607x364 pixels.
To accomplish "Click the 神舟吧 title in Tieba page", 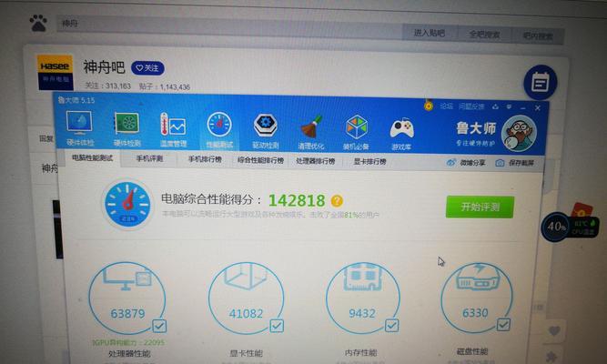I will coord(104,67).
